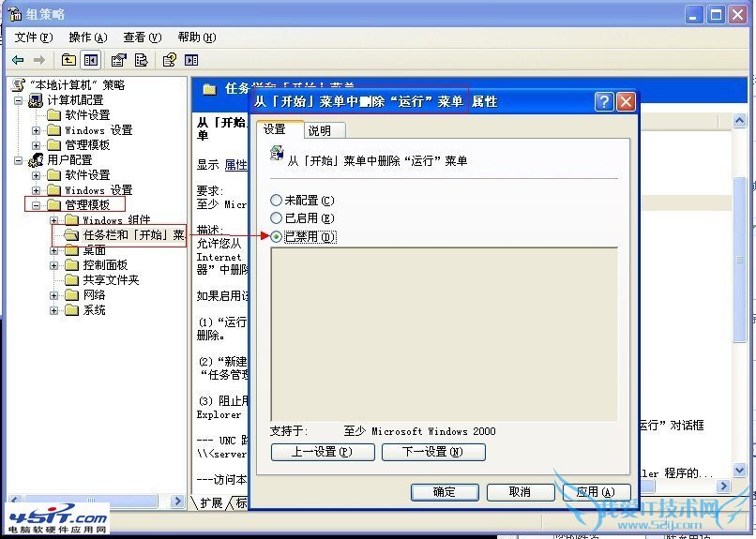
Task: Click right pane scrollbar up arrow
Action: click(x=740, y=120)
